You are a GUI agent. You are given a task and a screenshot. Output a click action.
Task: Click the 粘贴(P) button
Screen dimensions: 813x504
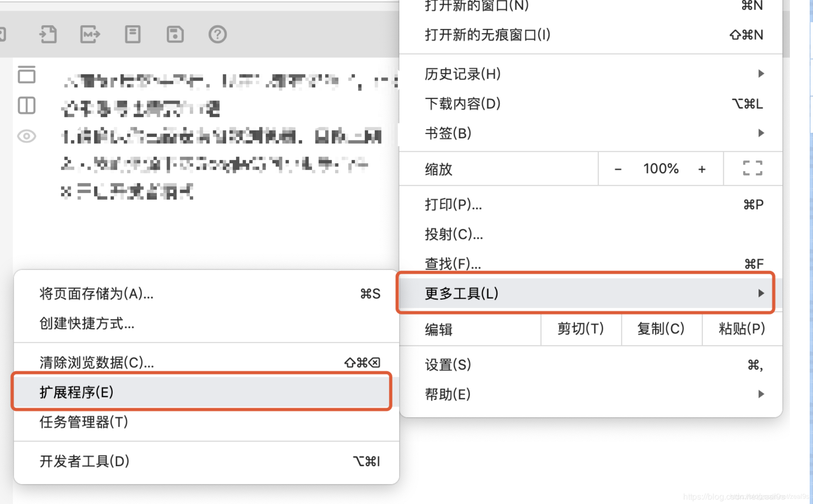(742, 329)
